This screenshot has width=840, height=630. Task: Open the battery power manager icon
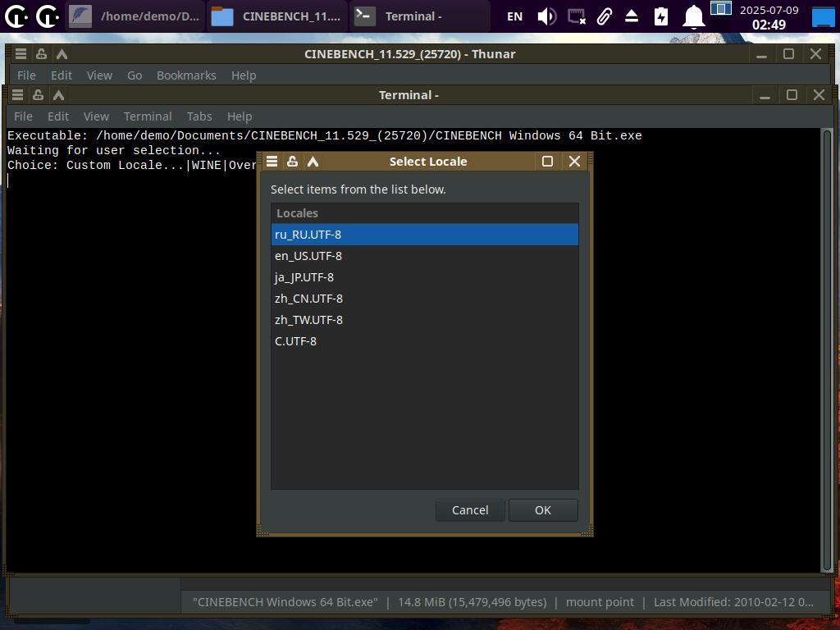tap(661, 16)
